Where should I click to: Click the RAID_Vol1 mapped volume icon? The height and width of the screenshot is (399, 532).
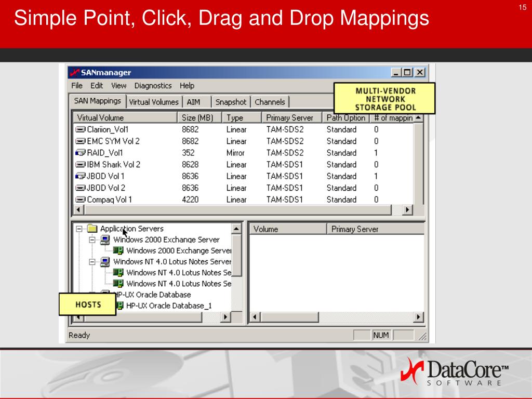tap(81, 153)
